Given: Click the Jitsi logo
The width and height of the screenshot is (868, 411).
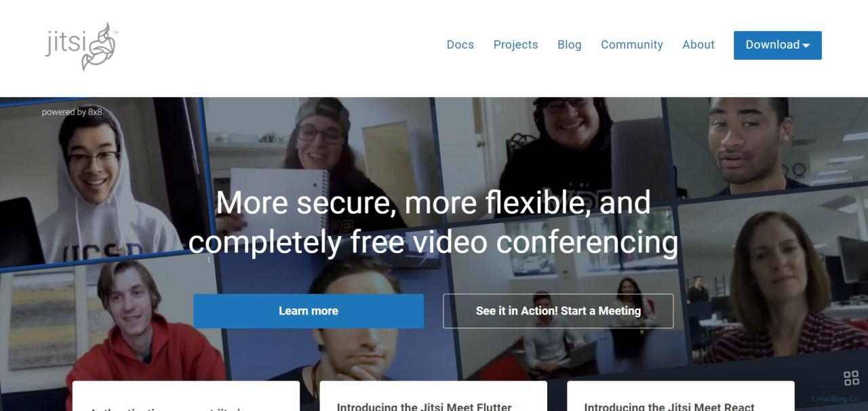Looking at the screenshot, I should 82,46.
